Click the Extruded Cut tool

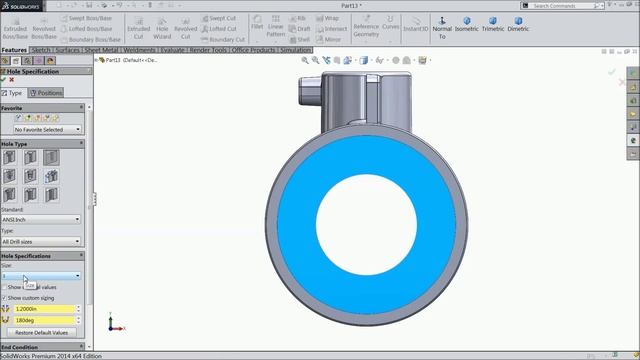tap(138, 28)
